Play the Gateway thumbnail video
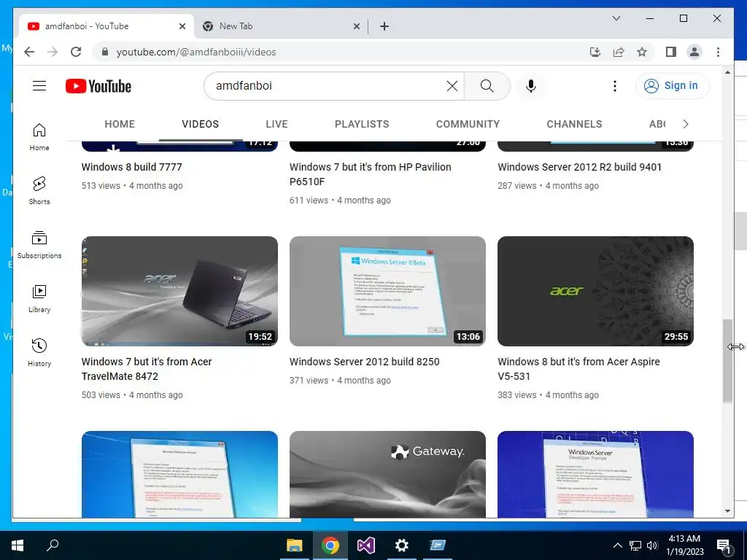 pyautogui.click(x=387, y=474)
